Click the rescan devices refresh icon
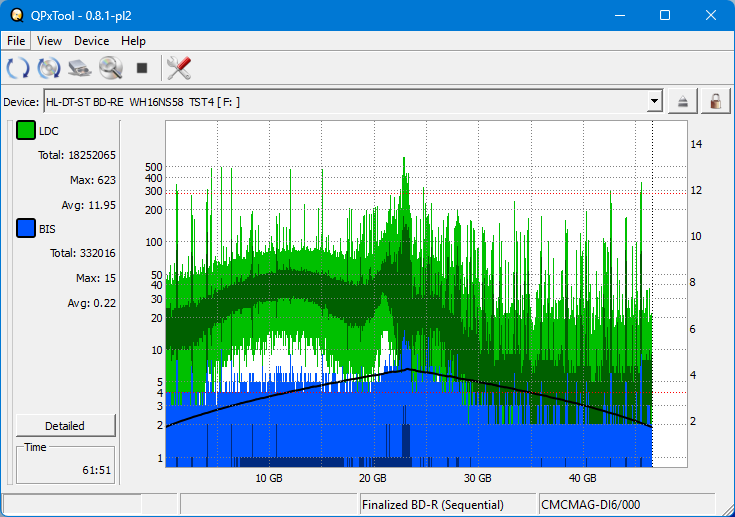The image size is (735, 517). [18, 68]
